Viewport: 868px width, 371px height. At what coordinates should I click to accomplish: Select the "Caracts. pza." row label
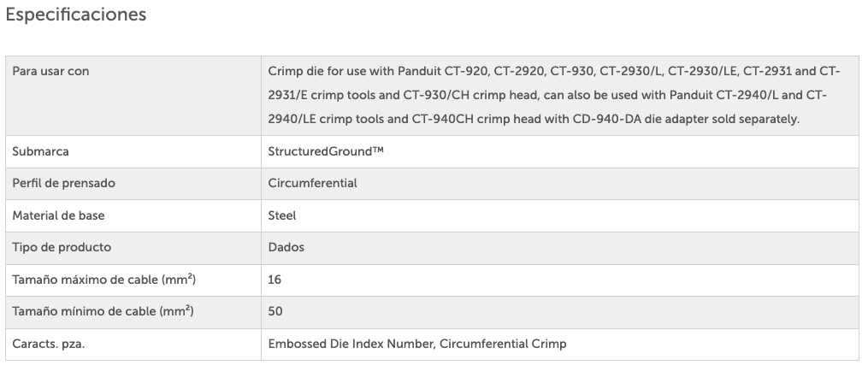[x=49, y=344]
